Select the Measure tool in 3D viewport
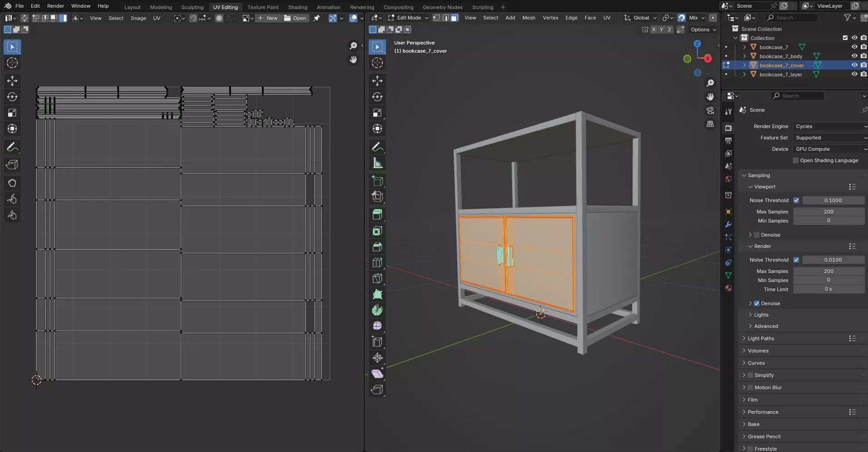The height and width of the screenshot is (452, 868). pos(377,163)
